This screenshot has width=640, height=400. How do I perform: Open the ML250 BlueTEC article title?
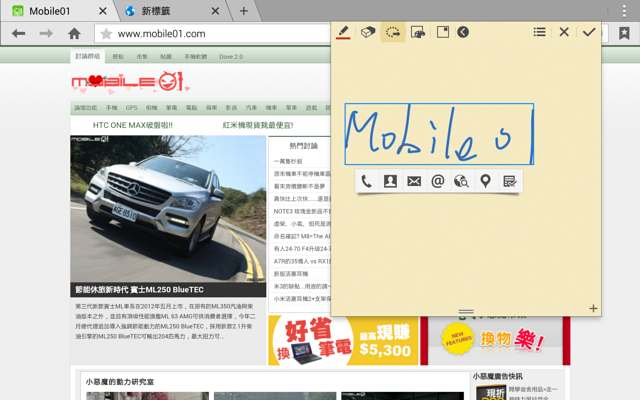tap(139, 290)
